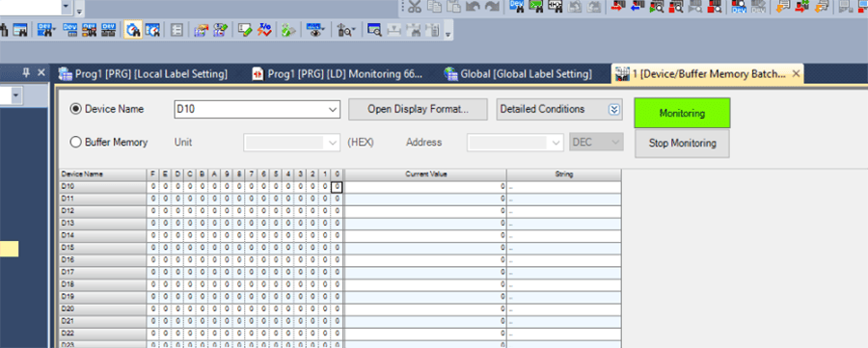
Task: Click the list-style icon in second toolbar
Action: point(177,31)
